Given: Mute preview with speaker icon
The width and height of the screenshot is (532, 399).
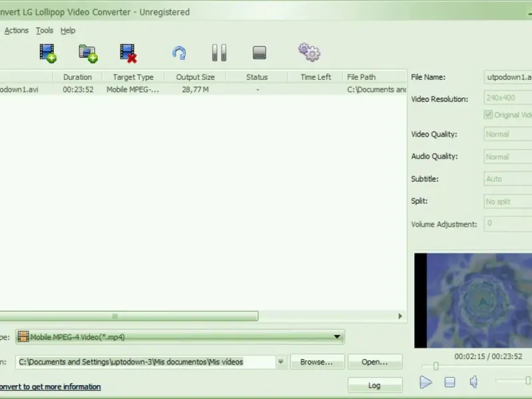Looking at the screenshot, I should (473, 382).
